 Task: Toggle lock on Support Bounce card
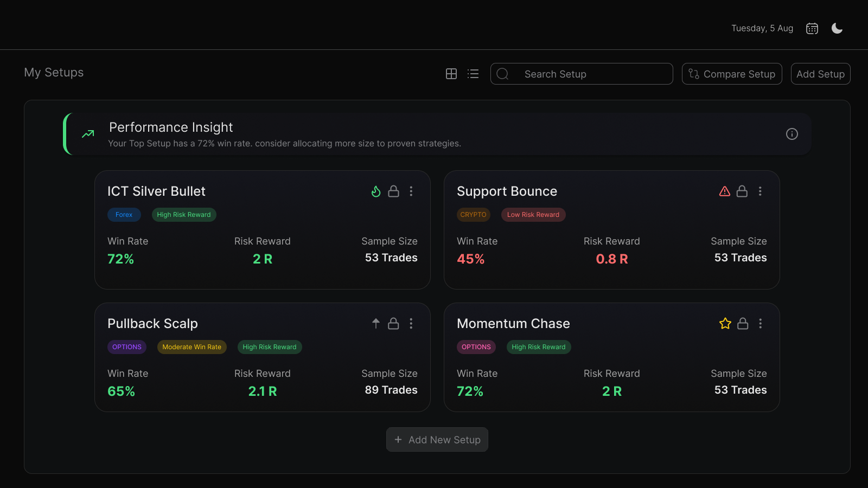742,191
